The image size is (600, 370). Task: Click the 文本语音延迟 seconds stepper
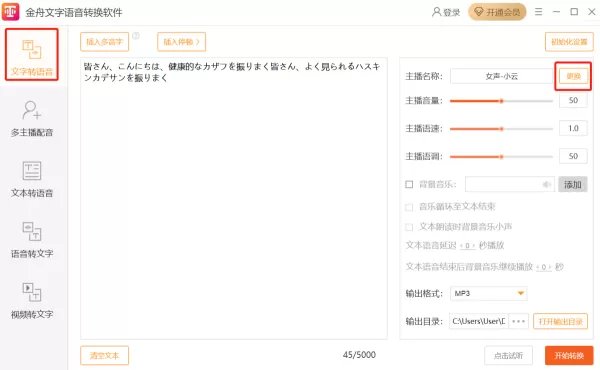point(467,245)
